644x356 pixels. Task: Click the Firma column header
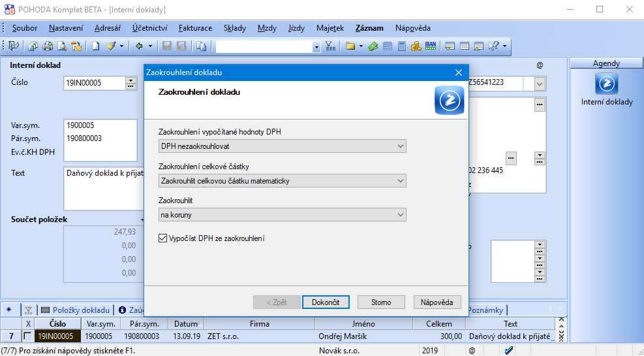click(260, 324)
